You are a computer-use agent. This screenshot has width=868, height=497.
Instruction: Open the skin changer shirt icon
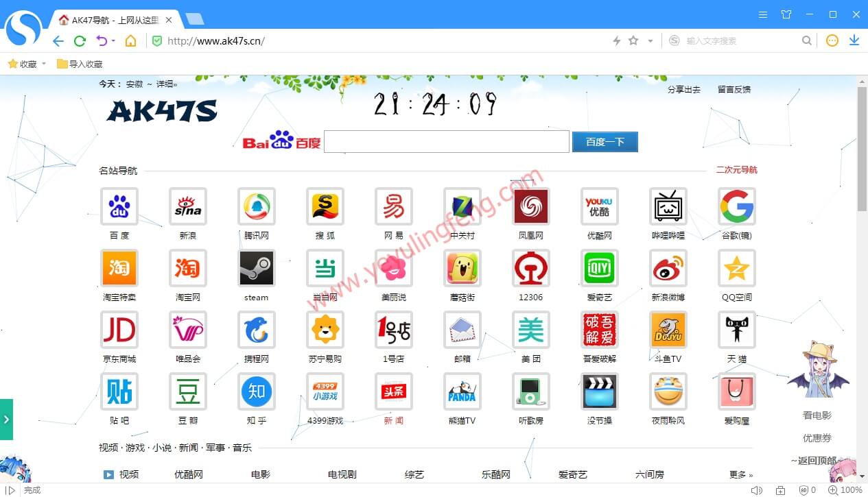point(786,14)
